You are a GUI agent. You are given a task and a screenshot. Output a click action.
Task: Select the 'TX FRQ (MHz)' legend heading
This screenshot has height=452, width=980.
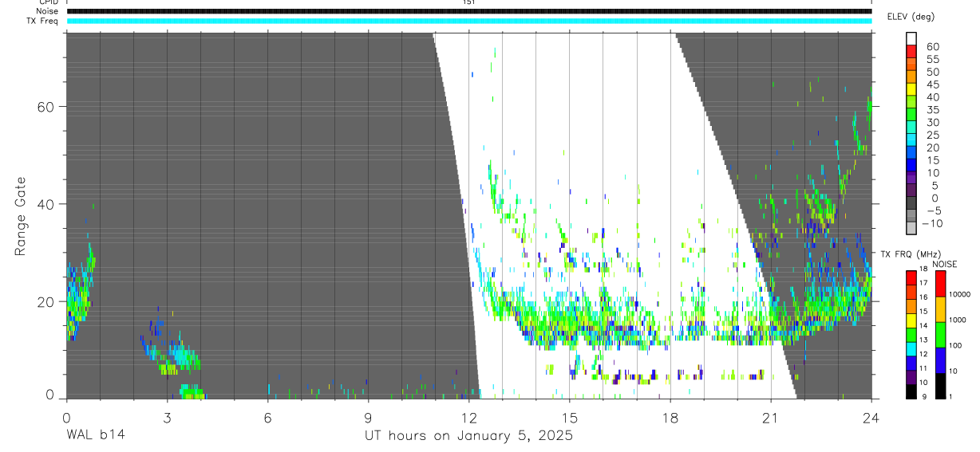pos(910,254)
